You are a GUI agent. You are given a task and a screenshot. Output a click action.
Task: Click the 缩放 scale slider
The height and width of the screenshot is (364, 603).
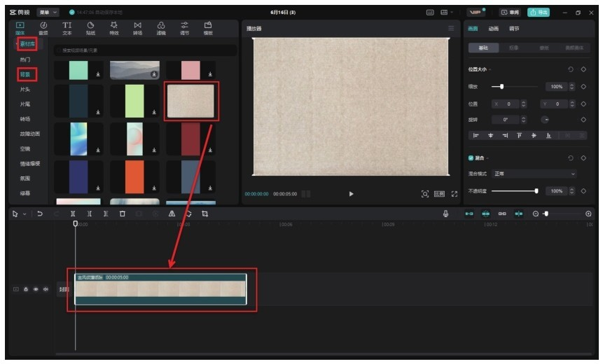tap(515, 87)
